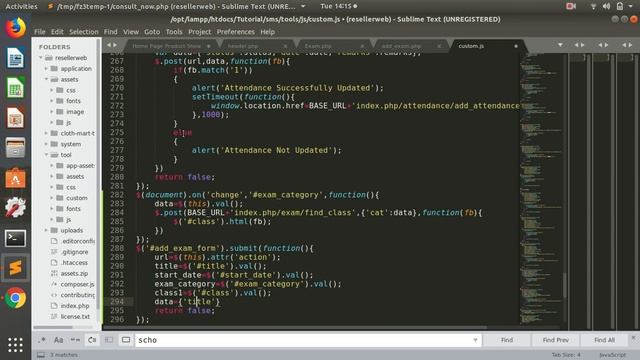Change the JavaScript syntax in status bar
640x360 pixels.
(612, 355)
